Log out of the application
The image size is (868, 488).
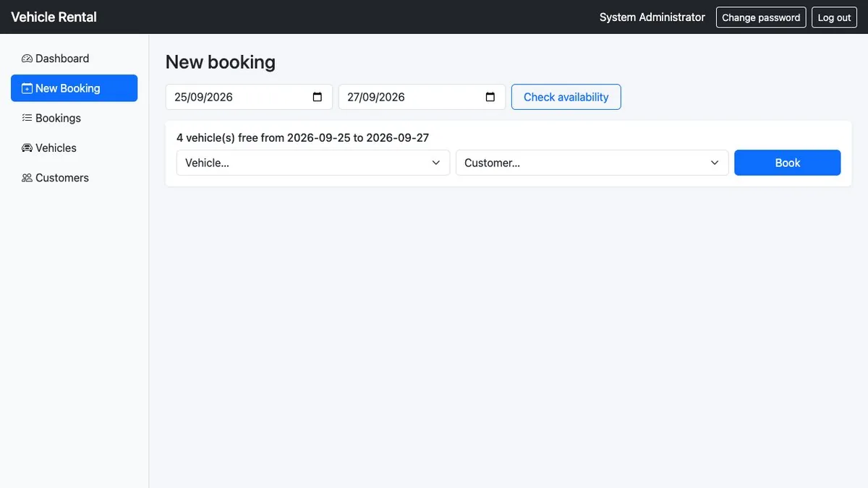click(x=834, y=17)
